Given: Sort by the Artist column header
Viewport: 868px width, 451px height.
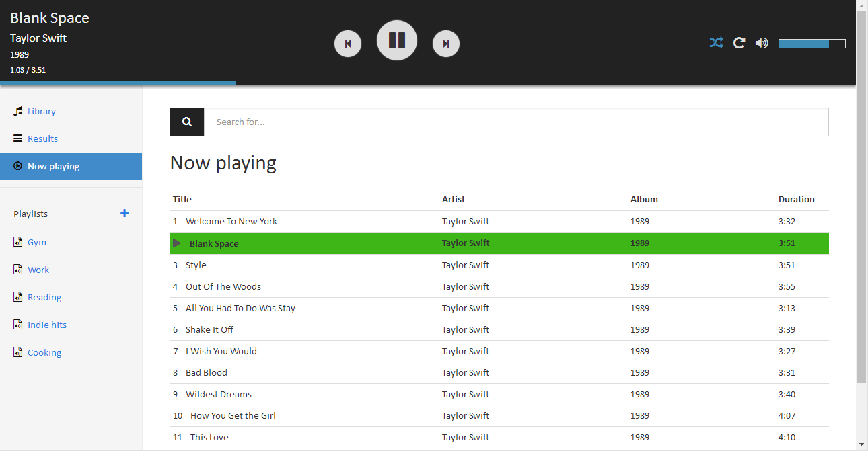Looking at the screenshot, I should 454,199.
